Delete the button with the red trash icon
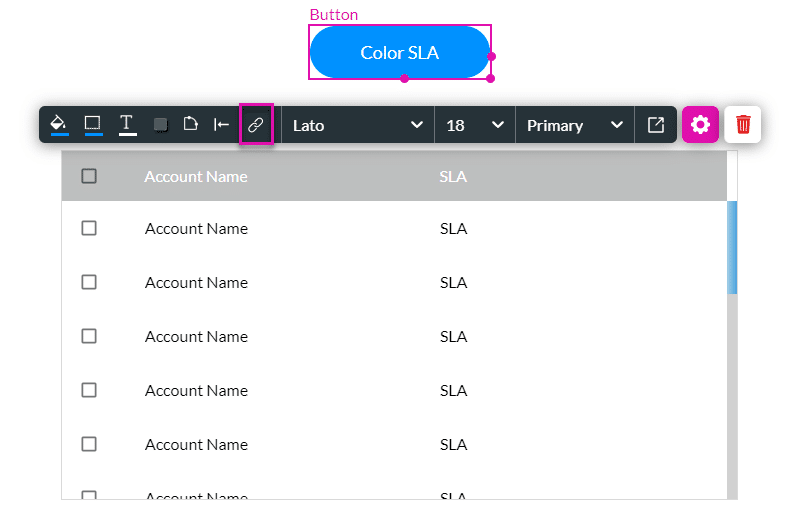This screenshot has height=522, width=789. tap(743, 125)
